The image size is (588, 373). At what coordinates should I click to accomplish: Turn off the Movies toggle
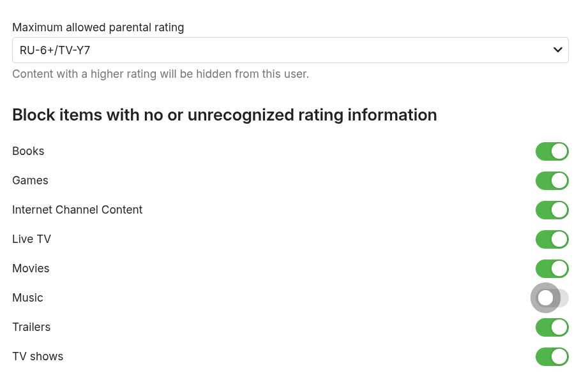click(x=552, y=268)
